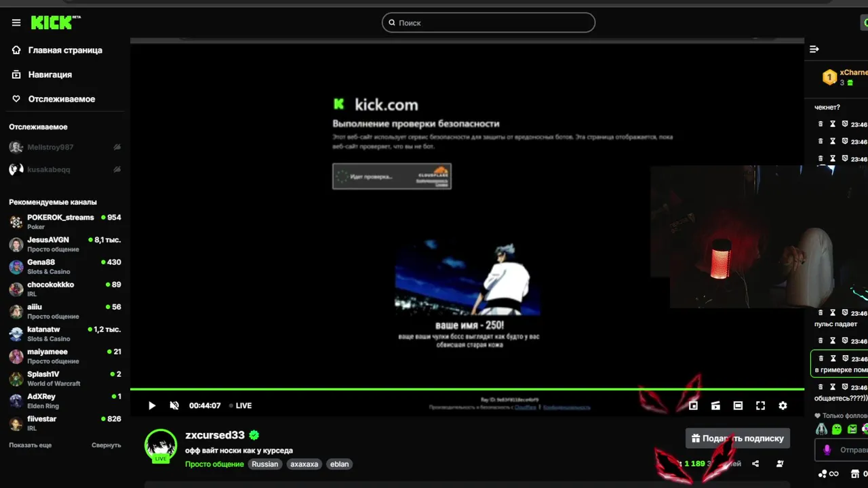Click the green KICK logo
Image resolution: width=868 pixels, height=488 pixels.
56,22
